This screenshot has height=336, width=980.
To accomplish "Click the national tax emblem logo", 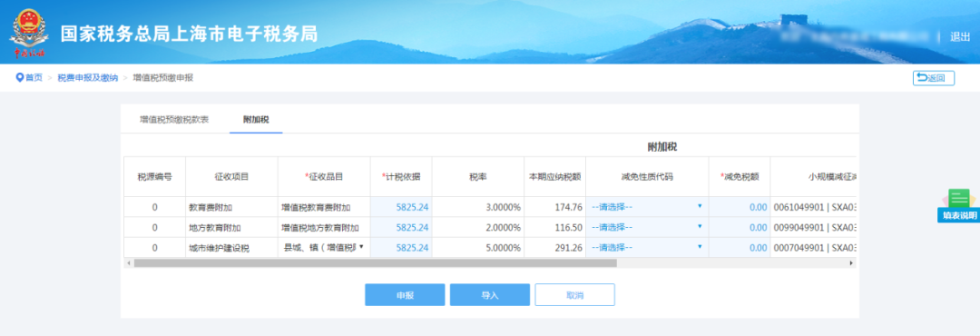I will (27, 34).
